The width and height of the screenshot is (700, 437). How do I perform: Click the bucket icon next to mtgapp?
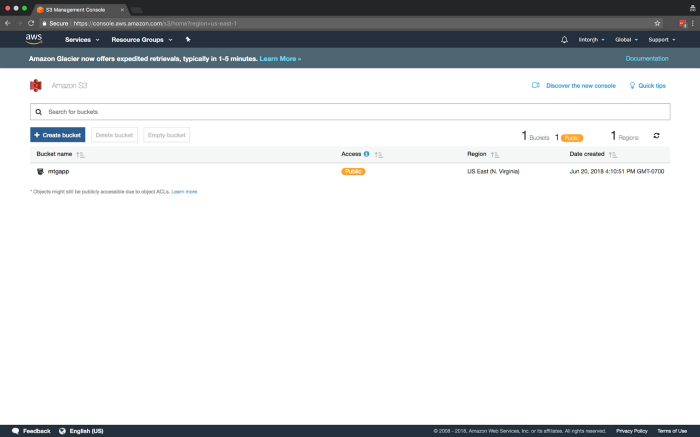[40, 171]
